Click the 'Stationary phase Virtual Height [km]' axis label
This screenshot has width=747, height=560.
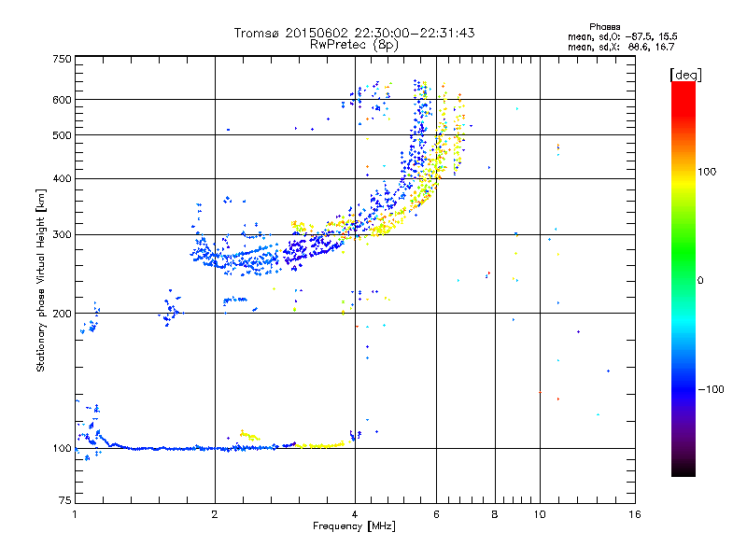(41, 280)
